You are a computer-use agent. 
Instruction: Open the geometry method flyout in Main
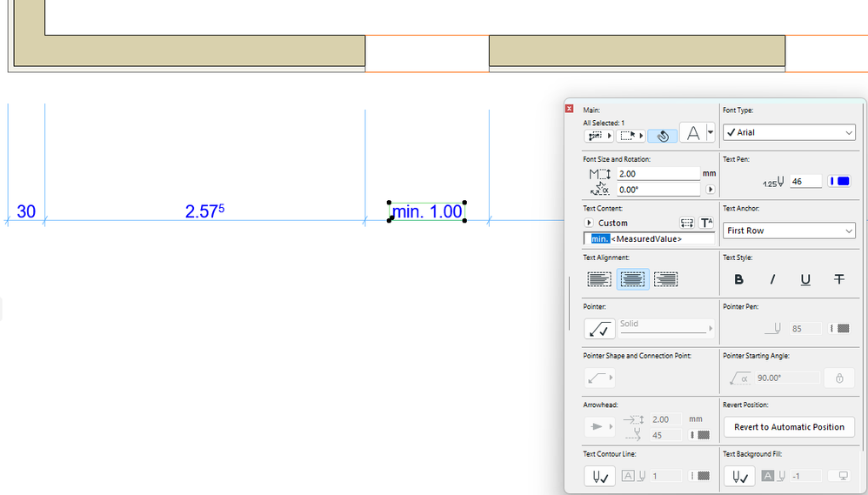598,136
